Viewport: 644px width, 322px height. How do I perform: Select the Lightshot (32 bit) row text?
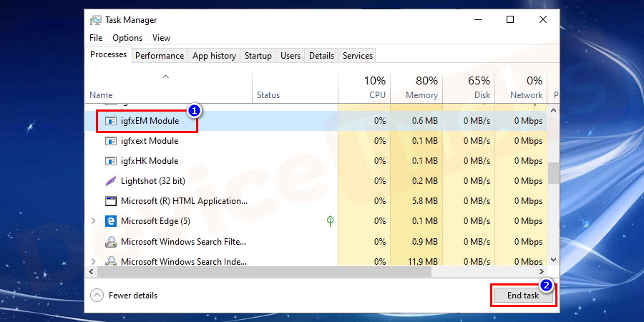tap(153, 181)
